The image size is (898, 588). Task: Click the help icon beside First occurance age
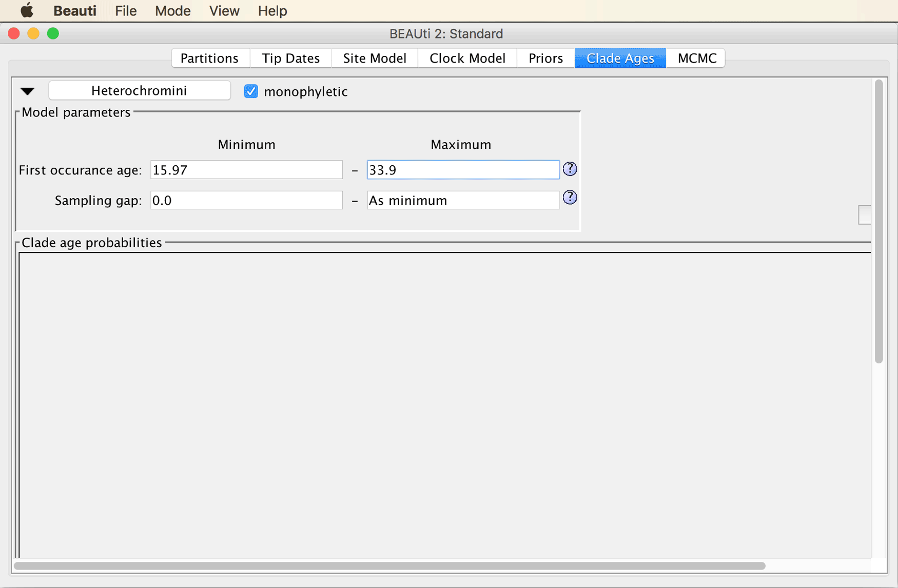point(570,169)
